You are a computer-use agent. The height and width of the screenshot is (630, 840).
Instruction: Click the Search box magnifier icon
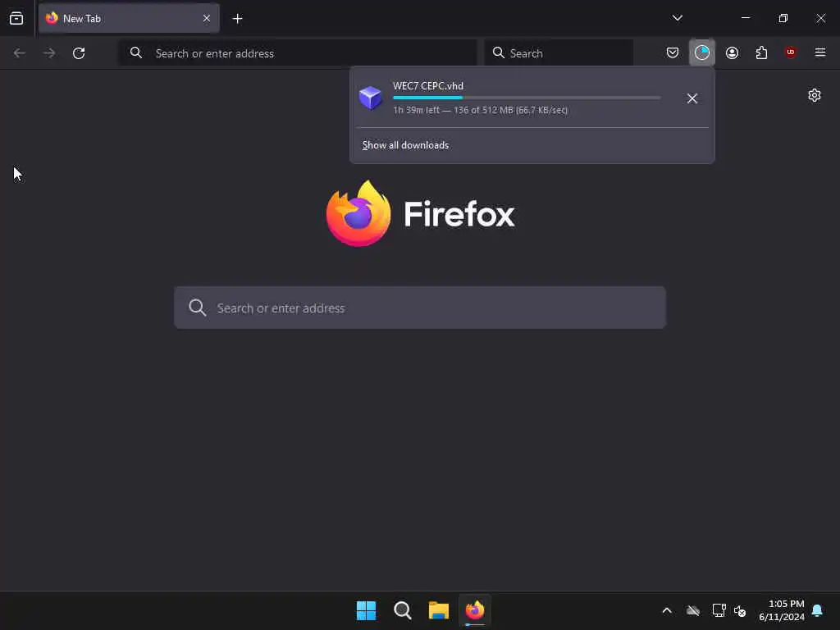(498, 52)
